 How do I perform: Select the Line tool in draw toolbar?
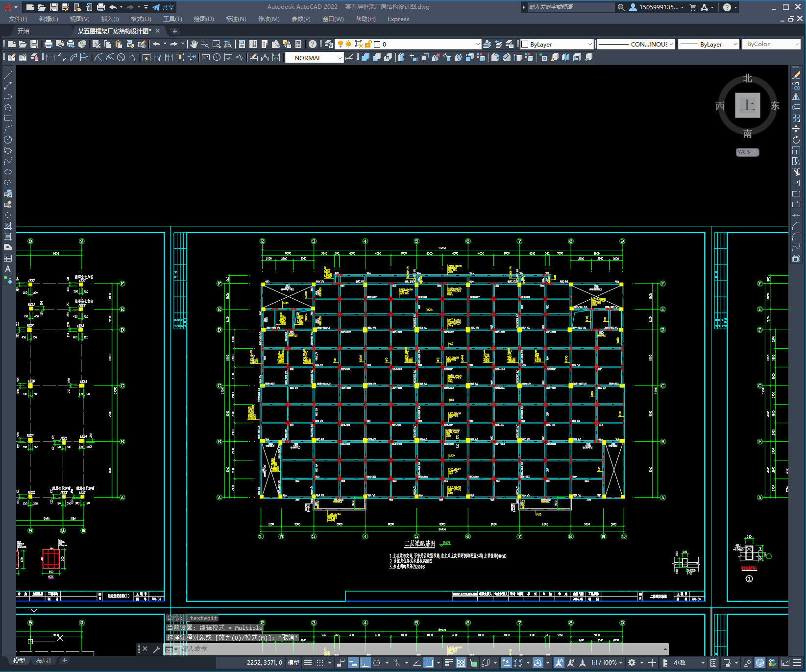click(8, 75)
